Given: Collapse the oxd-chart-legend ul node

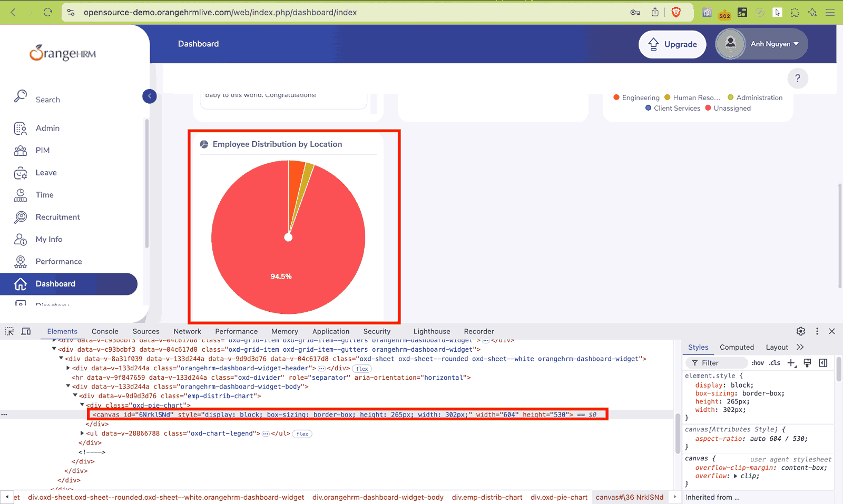Looking at the screenshot, I should (x=82, y=433).
